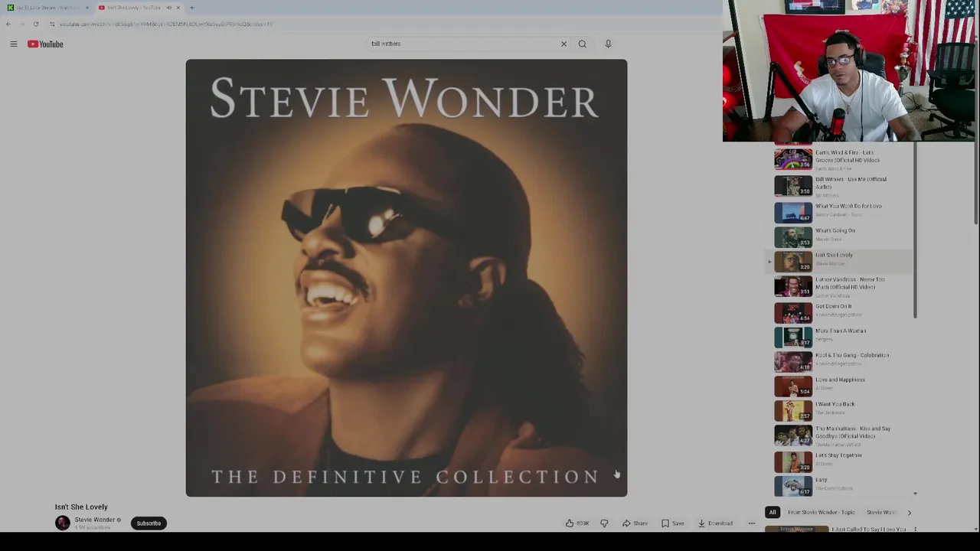The image size is (980, 551).
Task: Play Let's Stay Together in playlist
Action: [840, 461]
